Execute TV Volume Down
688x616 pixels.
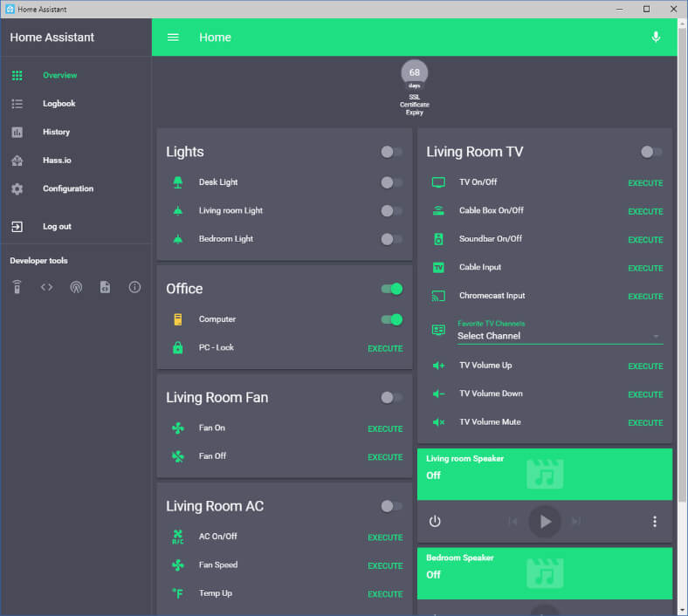tap(645, 394)
